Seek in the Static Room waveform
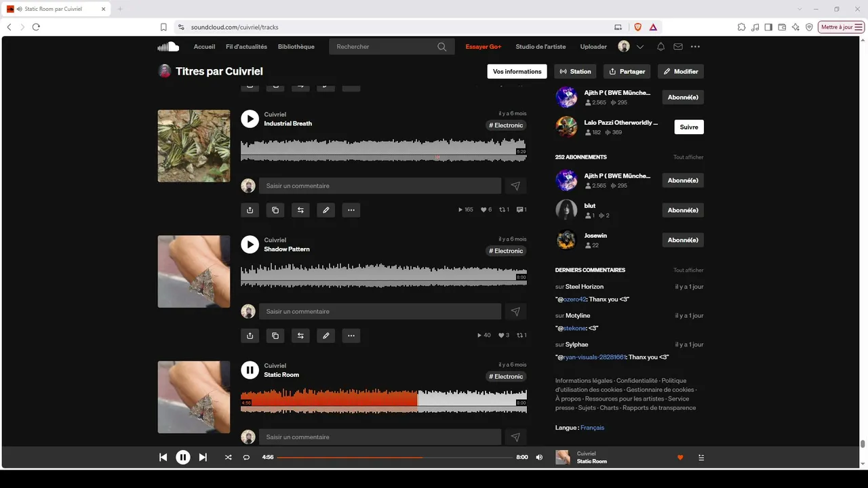The width and height of the screenshot is (868, 488). (x=383, y=400)
